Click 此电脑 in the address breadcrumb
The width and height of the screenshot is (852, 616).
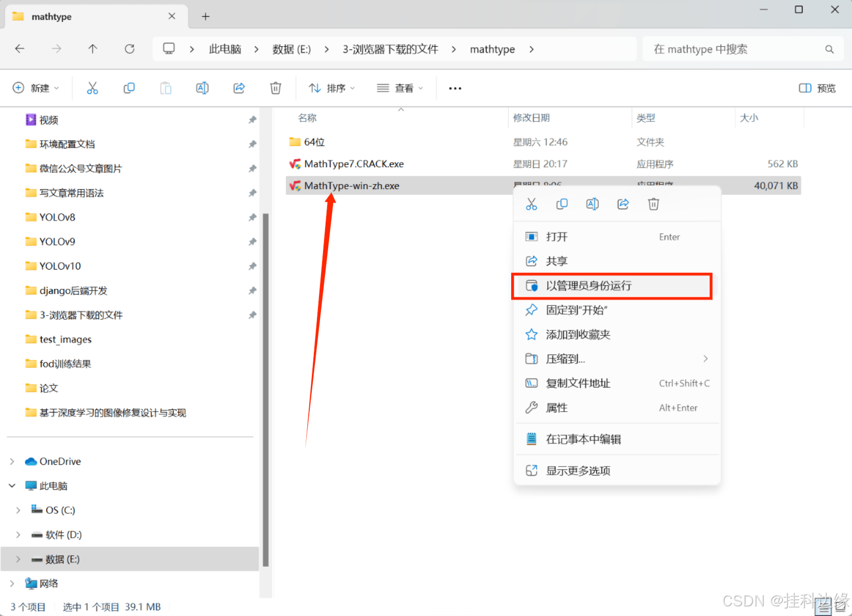coord(225,49)
